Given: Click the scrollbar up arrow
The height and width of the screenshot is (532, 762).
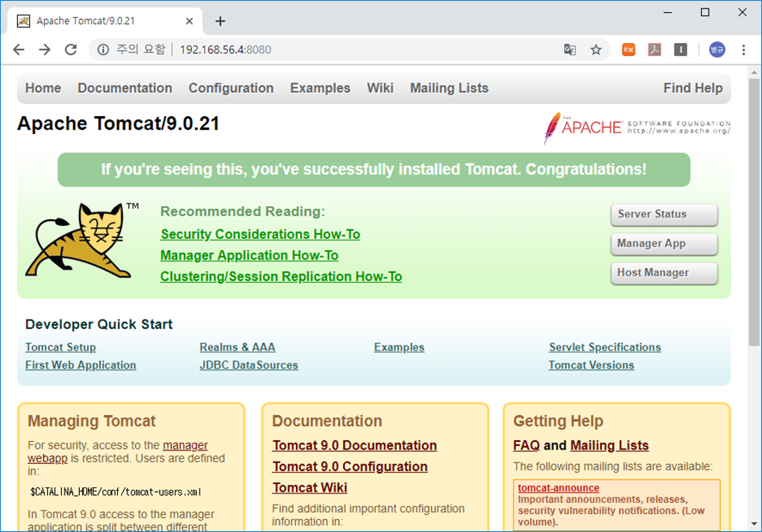Looking at the screenshot, I should tap(753, 72).
